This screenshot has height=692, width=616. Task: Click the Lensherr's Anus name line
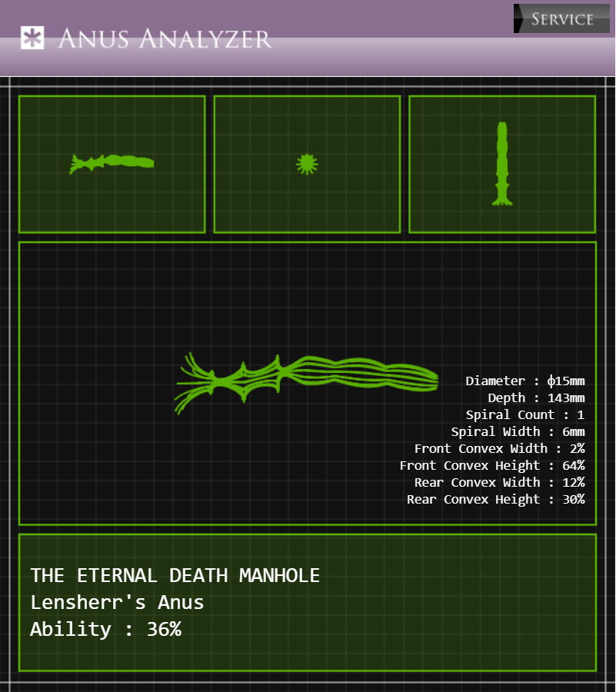(117, 602)
